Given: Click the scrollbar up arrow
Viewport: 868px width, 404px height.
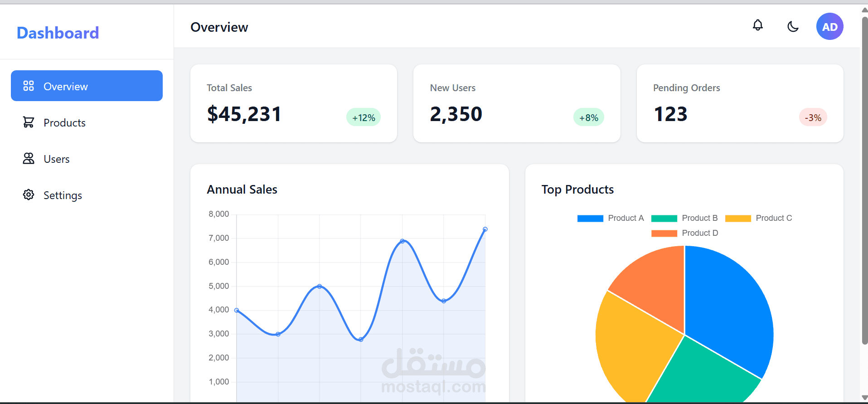Looking at the screenshot, I should pos(864,10).
